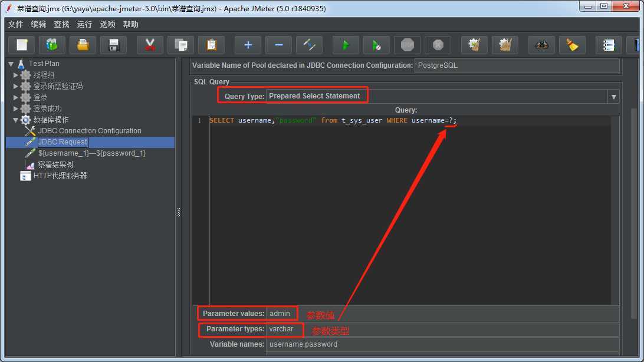Viewport: 644px width, 362px height.
Task: Click the Stop test icon
Action: tap(407, 45)
